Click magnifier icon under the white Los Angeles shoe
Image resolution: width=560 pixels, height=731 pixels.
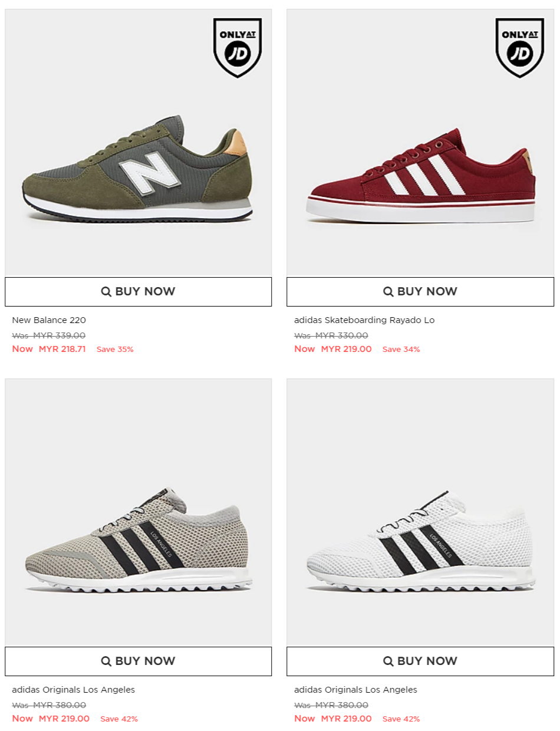coord(388,661)
